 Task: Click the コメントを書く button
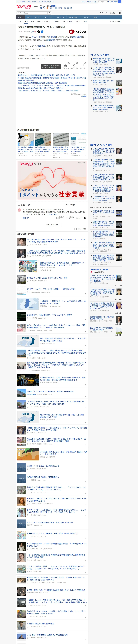pyautogui.click(x=69, y=205)
